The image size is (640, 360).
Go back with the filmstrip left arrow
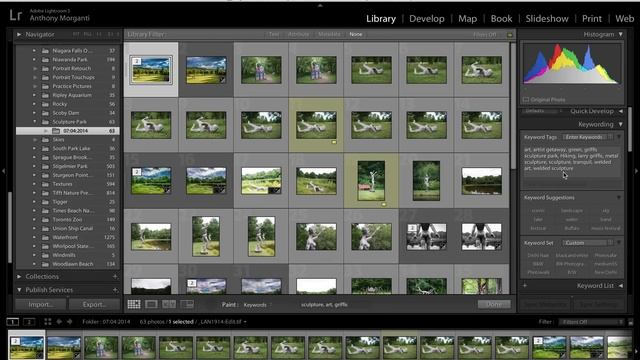pyautogui.click(x=59, y=322)
